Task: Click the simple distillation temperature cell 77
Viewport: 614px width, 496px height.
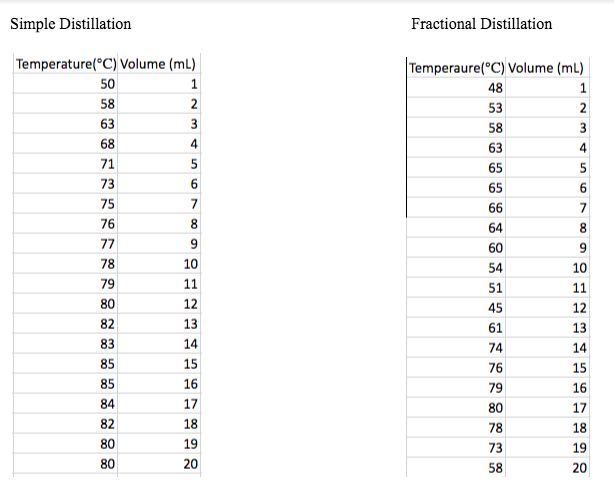Action: pos(65,243)
